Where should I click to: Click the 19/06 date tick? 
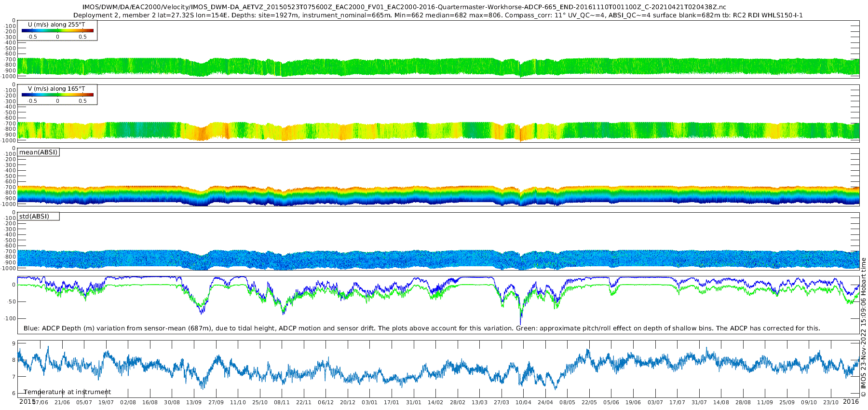click(633, 402)
